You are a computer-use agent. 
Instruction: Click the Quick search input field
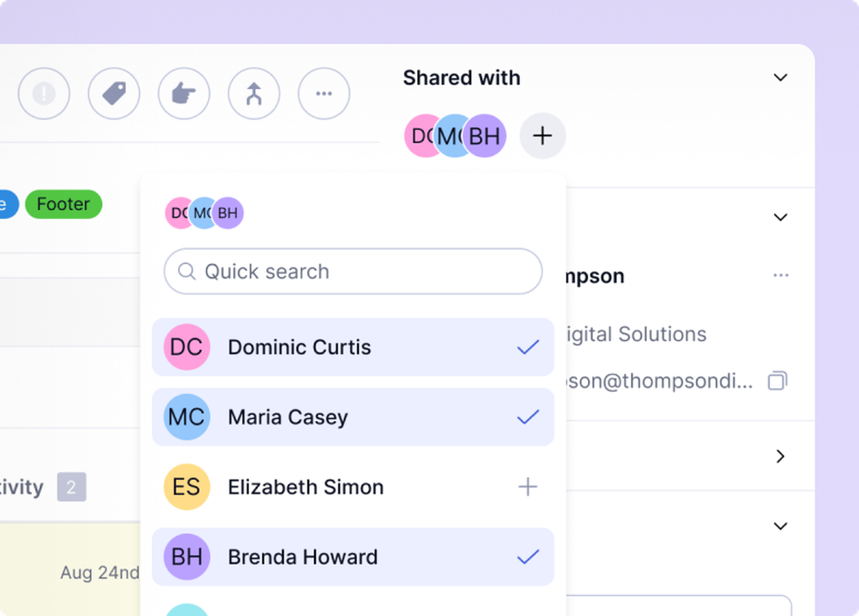coord(353,272)
